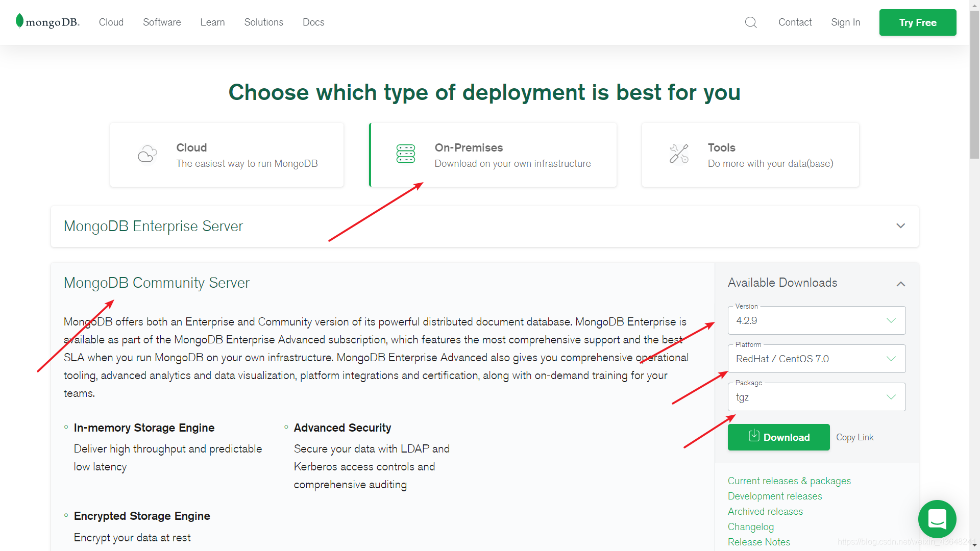Click the page title about deployment type
The width and height of the screenshot is (980, 551).
coord(484,92)
